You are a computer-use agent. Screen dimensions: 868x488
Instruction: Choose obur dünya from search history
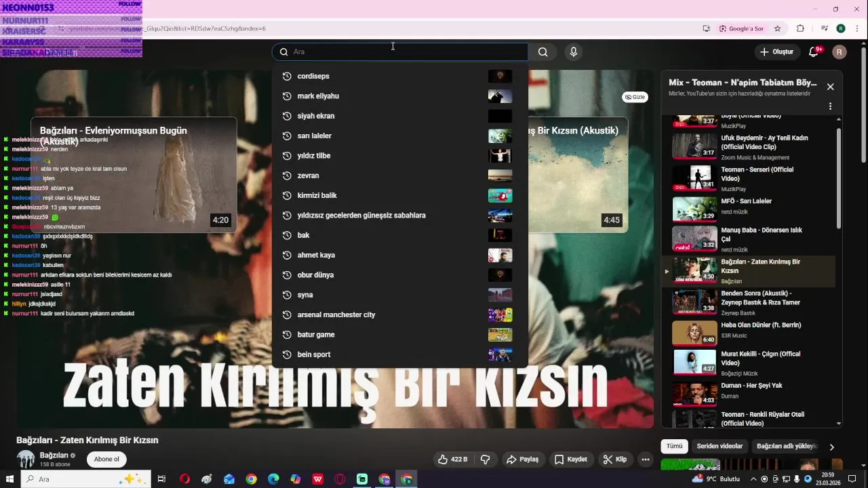pos(399,275)
